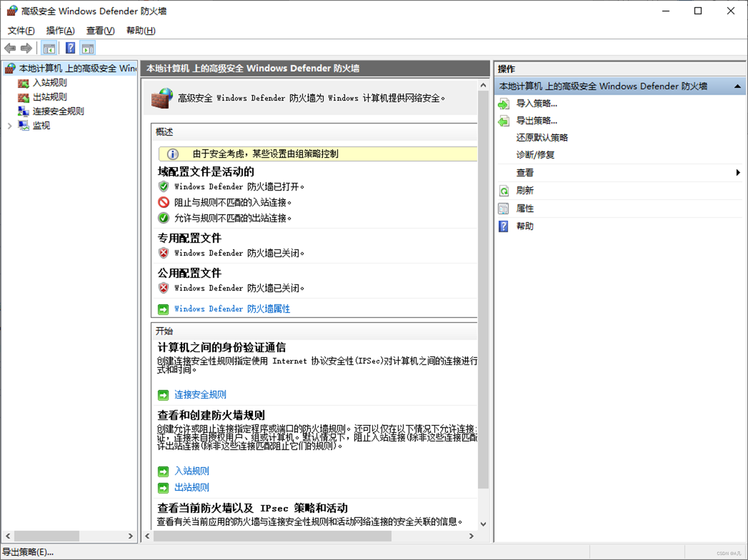Click the center pane vertical scrollbar thumb
This screenshot has width=748, height=560.
(483, 290)
